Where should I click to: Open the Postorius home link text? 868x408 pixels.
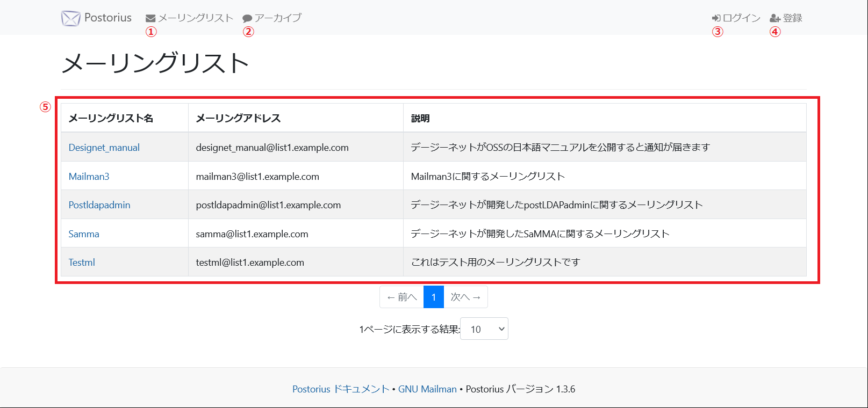coord(108,18)
